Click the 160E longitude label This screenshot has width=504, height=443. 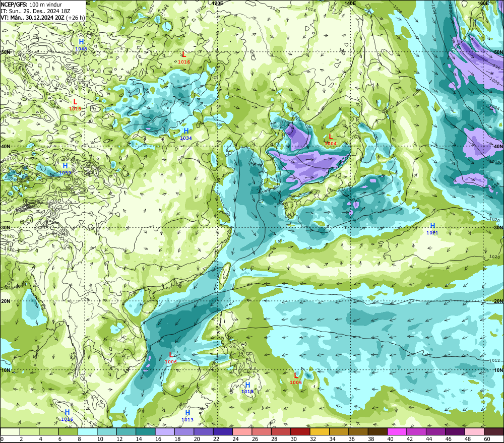(x=483, y=3)
